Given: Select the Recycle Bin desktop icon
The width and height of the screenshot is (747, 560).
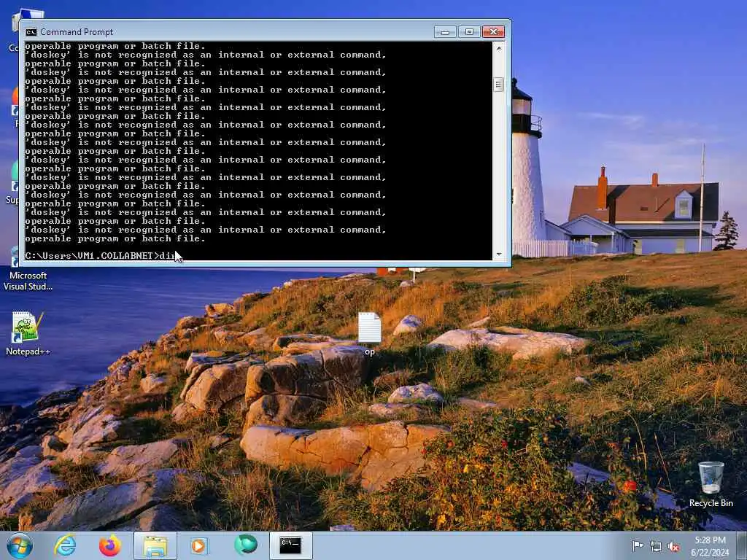Looking at the screenshot, I should tap(711, 484).
